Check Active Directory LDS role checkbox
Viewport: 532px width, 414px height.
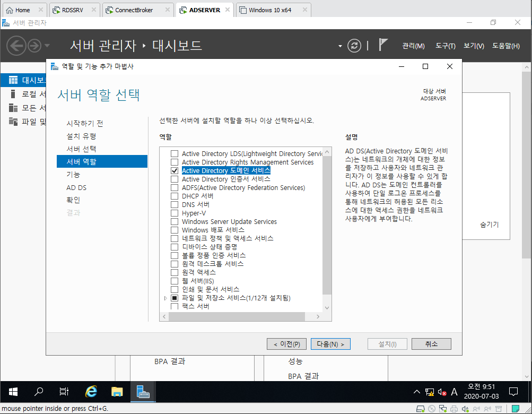175,153
